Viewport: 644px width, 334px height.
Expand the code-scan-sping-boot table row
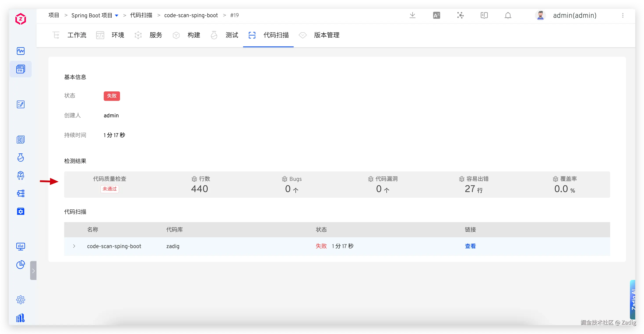click(x=74, y=246)
